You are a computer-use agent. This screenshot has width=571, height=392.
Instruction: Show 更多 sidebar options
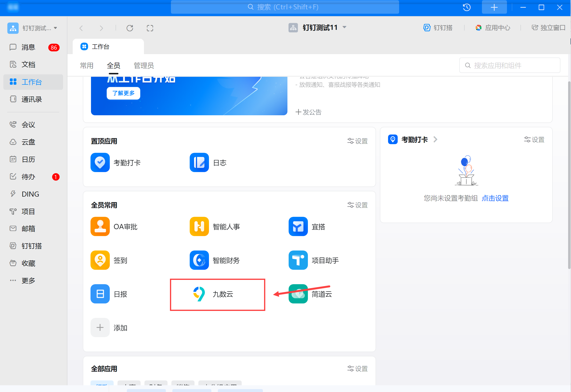tap(33, 281)
